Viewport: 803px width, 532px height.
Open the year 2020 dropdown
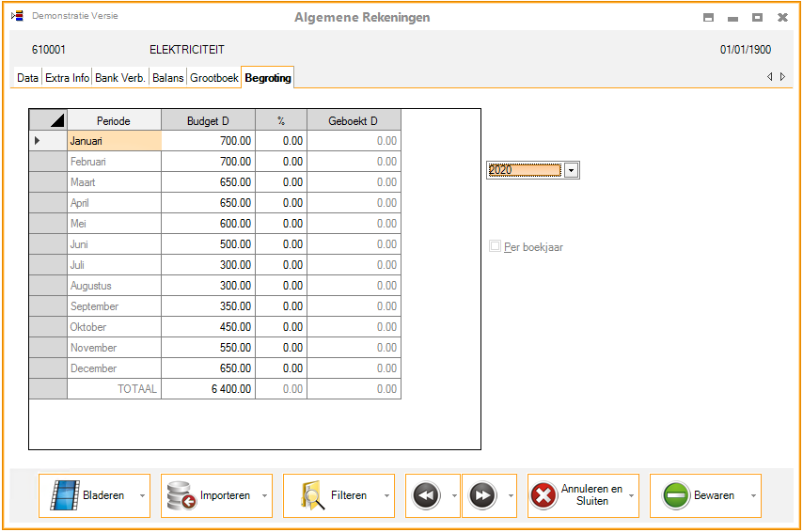pos(571,170)
